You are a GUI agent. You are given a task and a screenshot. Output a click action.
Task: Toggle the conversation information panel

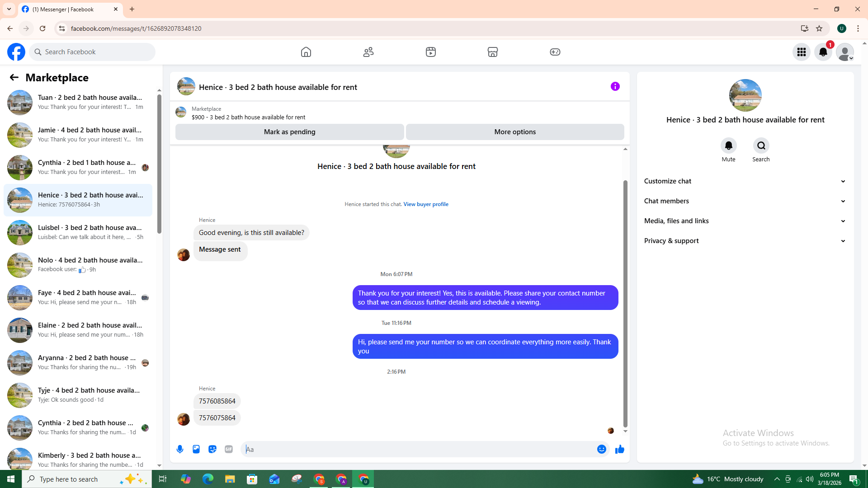(615, 86)
